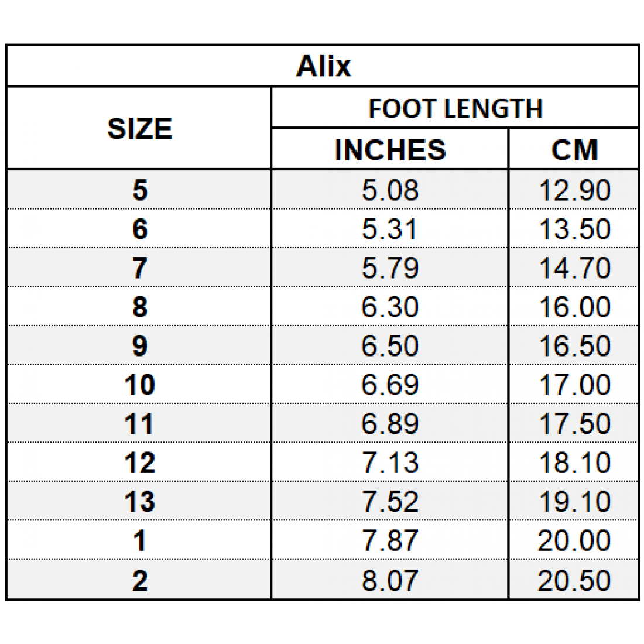Click the INCHES column header
This screenshot has height=644, width=644.
tap(390, 150)
